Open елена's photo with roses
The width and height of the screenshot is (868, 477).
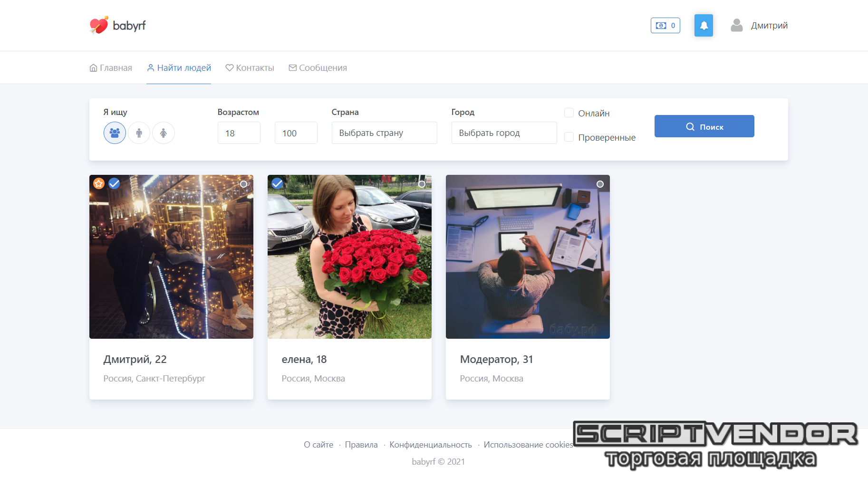tap(349, 257)
